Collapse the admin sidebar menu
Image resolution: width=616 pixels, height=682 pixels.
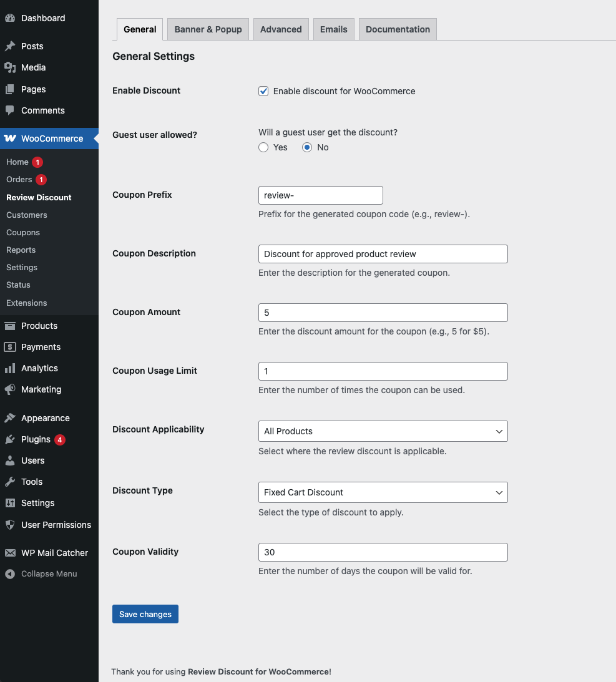42,574
